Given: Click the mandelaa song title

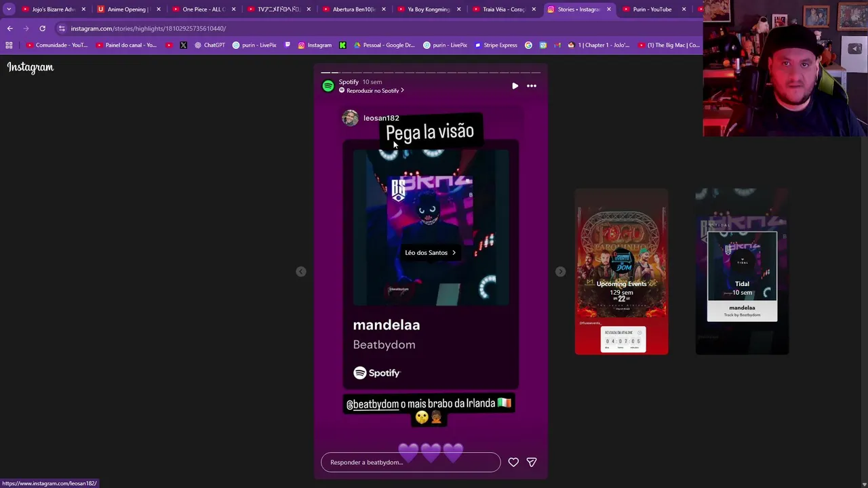Looking at the screenshot, I should 387,325.
